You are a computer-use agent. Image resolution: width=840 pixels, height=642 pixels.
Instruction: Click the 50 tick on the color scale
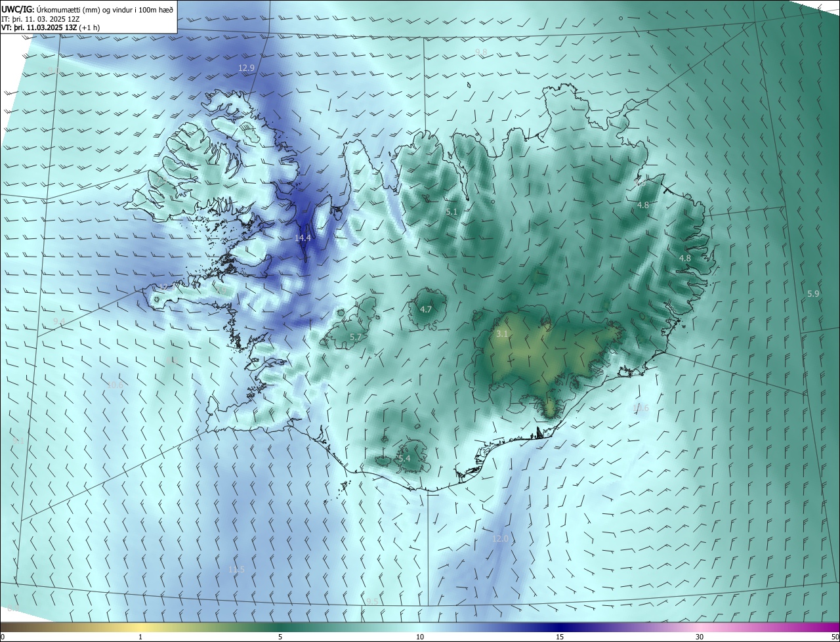[x=835, y=637]
